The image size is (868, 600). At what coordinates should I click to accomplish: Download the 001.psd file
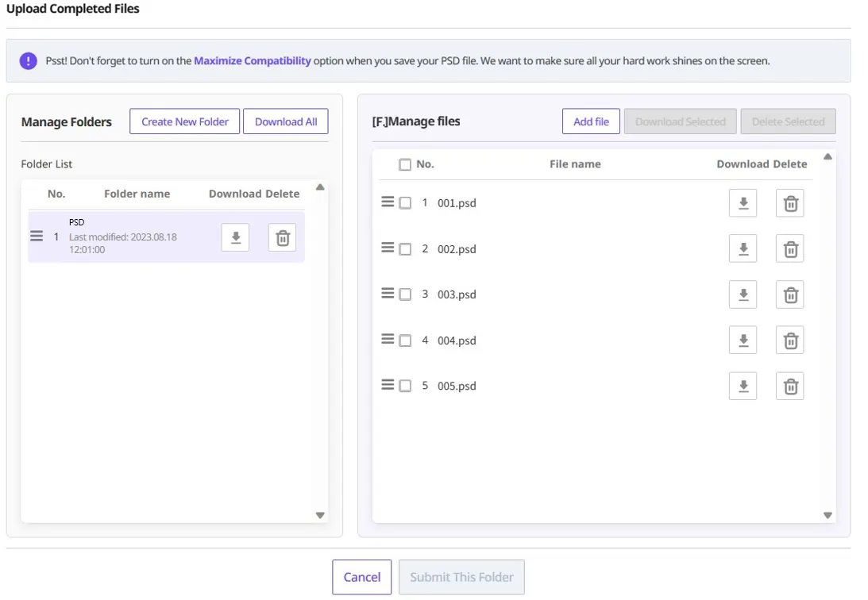click(x=743, y=203)
